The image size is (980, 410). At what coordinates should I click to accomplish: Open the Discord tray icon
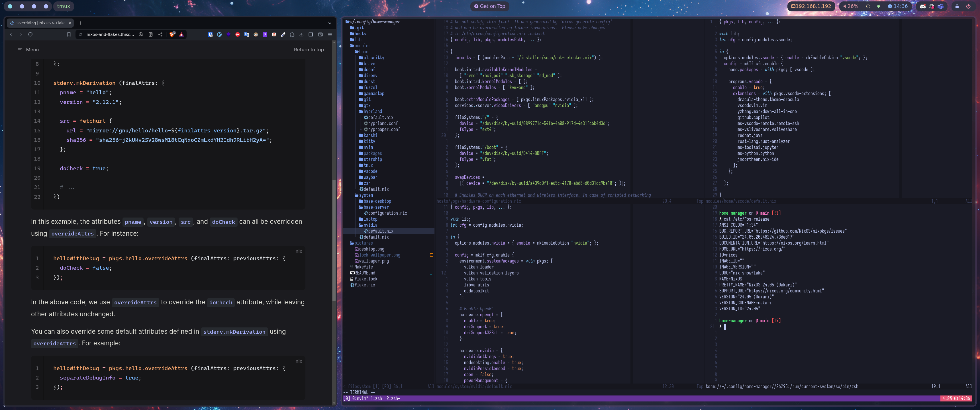point(922,6)
